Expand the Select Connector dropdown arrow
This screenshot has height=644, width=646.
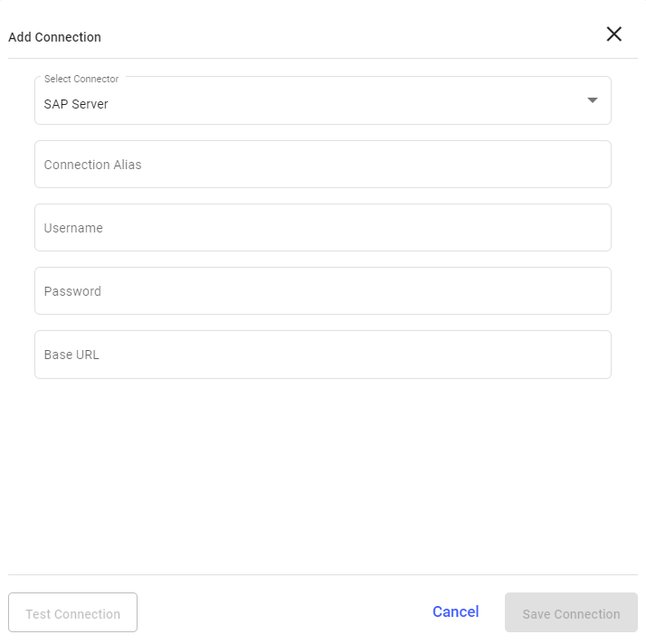(x=593, y=100)
